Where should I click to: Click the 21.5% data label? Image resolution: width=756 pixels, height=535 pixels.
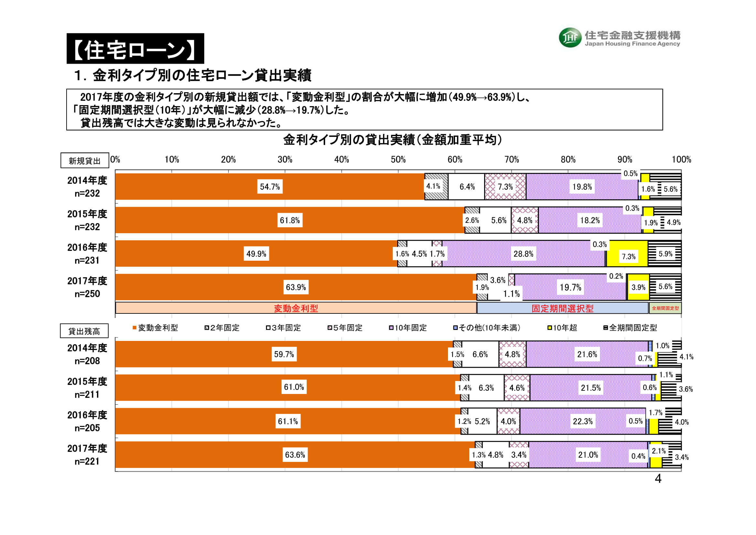click(x=591, y=388)
